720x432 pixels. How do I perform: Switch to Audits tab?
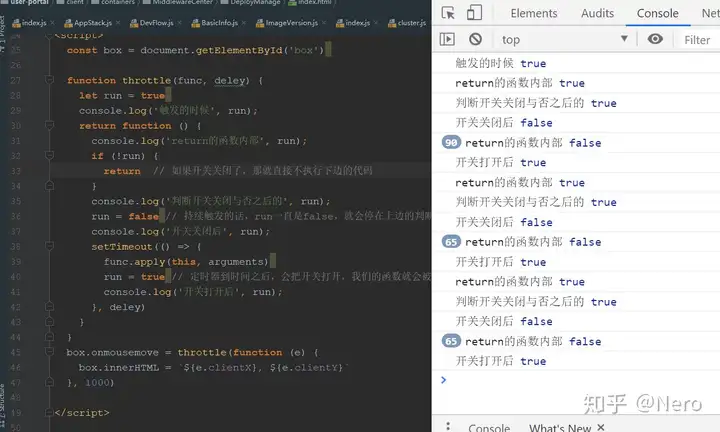click(x=597, y=13)
